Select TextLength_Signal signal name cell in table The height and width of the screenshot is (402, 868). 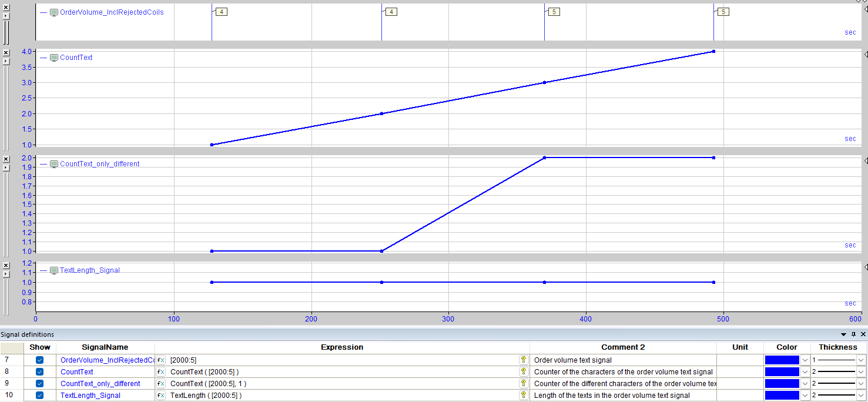[106, 396]
